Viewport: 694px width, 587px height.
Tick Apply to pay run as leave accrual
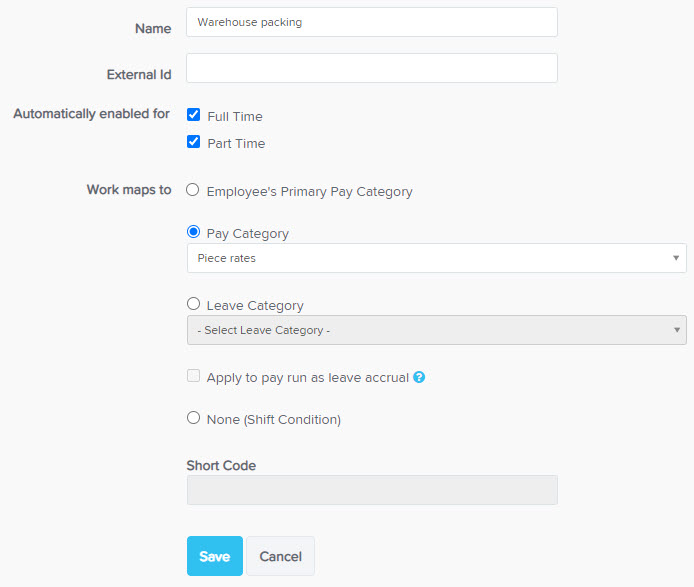point(193,376)
